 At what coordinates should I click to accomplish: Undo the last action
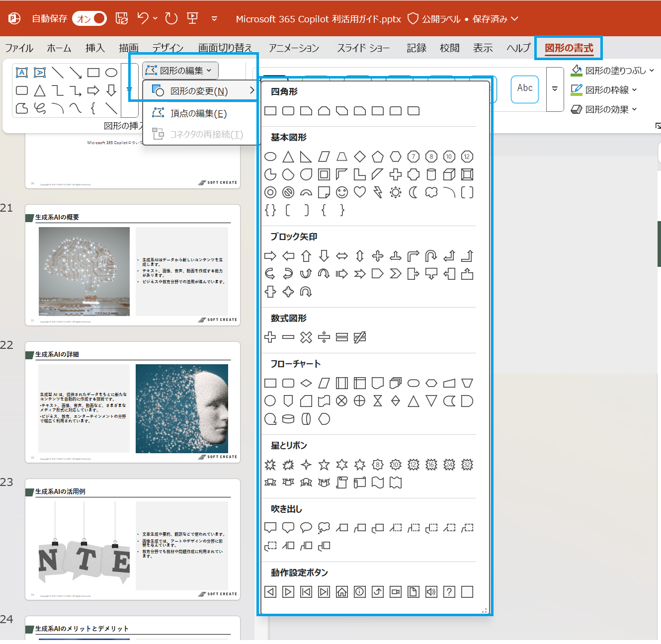pos(143,18)
